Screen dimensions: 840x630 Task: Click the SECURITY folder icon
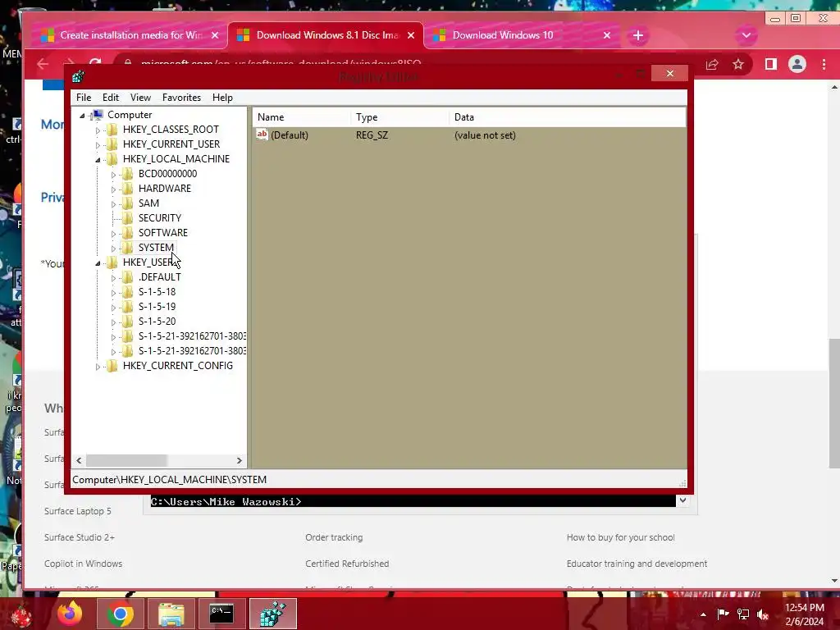coord(127,217)
